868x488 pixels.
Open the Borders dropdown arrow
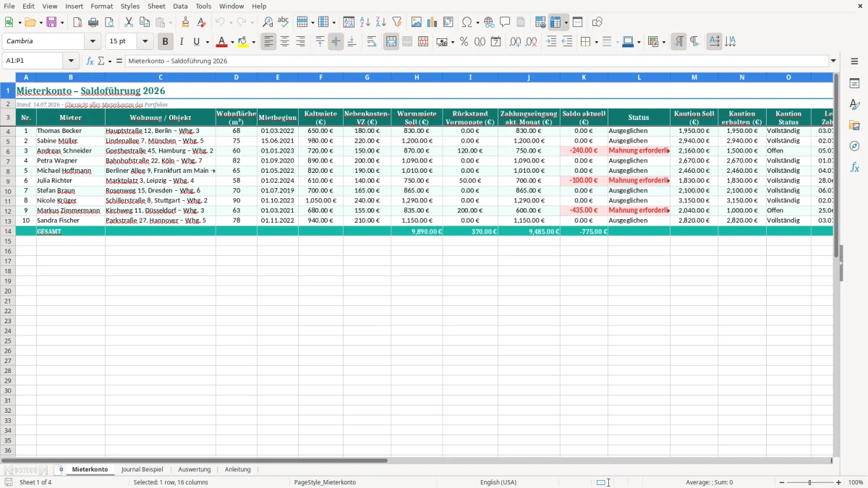point(596,42)
